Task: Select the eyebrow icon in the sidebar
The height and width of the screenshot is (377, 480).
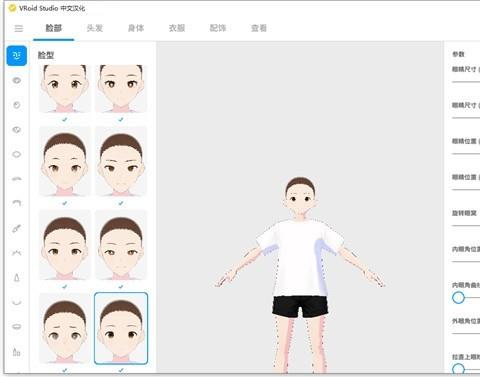Action: [x=17, y=179]
